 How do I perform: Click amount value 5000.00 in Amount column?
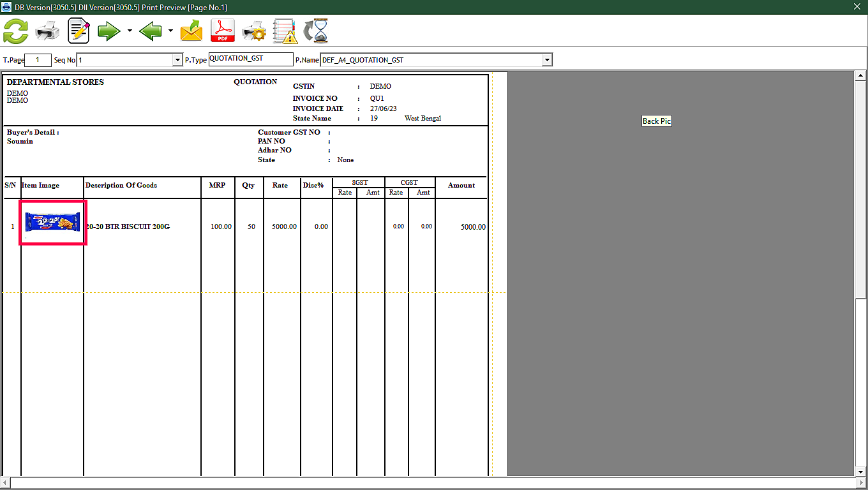473,226
